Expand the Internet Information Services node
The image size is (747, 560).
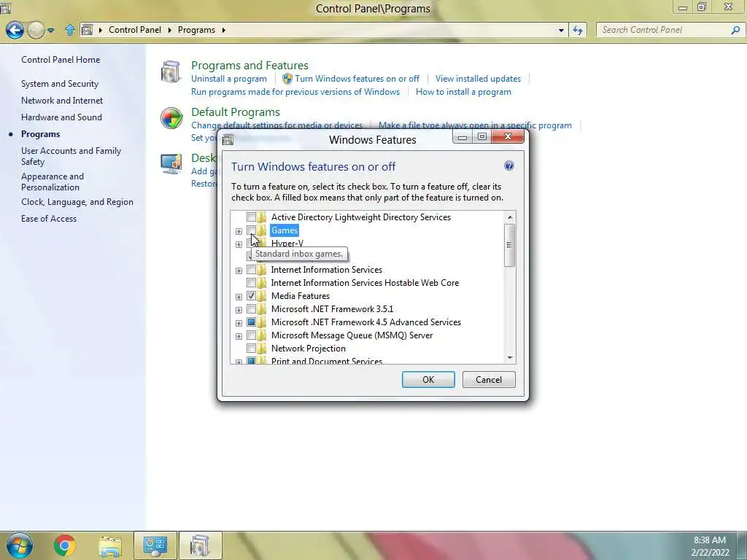coord(239,271)
